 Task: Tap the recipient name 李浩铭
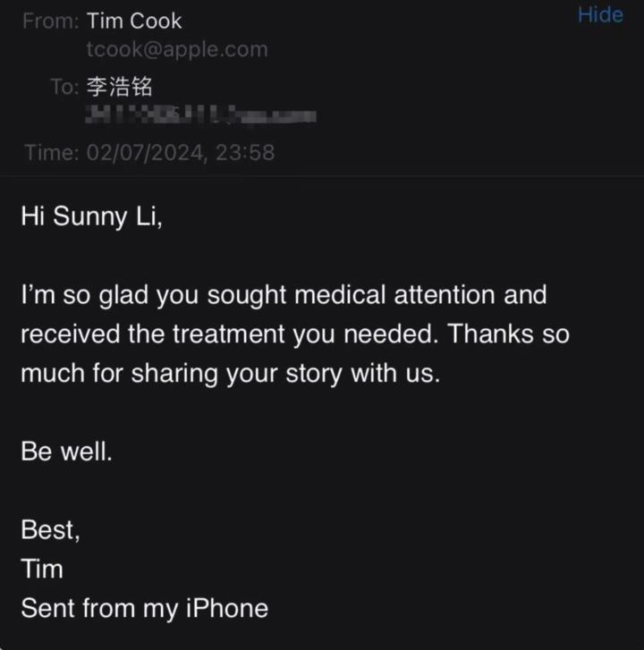point(120,87)
